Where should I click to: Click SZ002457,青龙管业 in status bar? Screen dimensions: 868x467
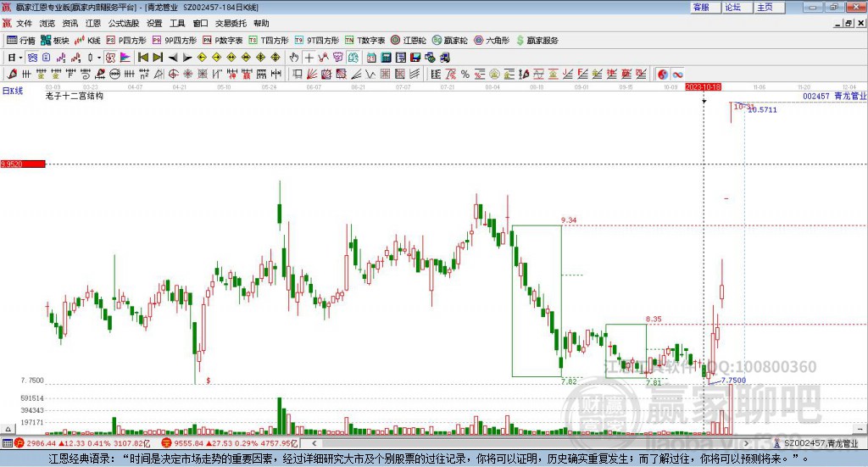(821, 444)
